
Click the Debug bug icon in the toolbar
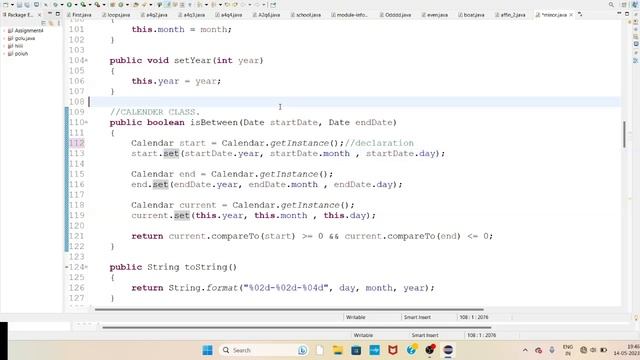coord(55,5)
